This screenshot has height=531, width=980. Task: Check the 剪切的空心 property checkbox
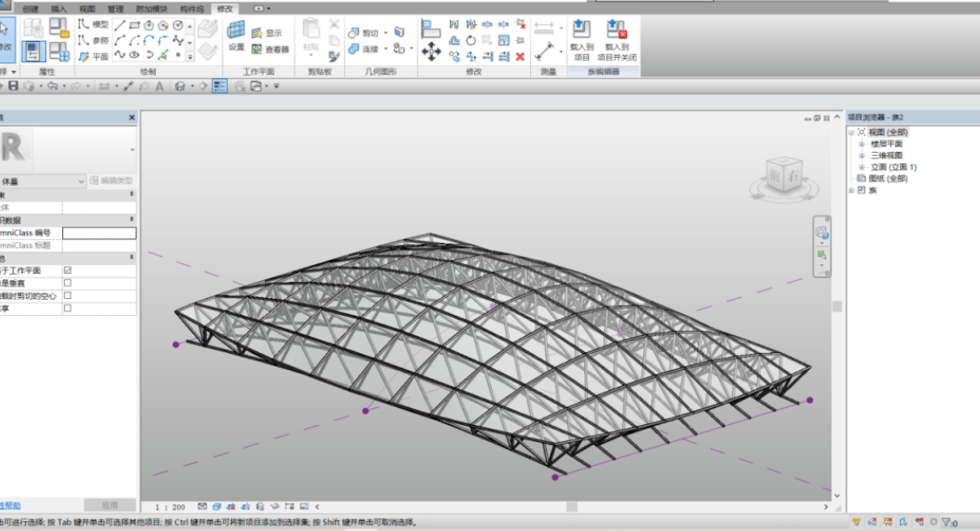click(x=68, y=296)
